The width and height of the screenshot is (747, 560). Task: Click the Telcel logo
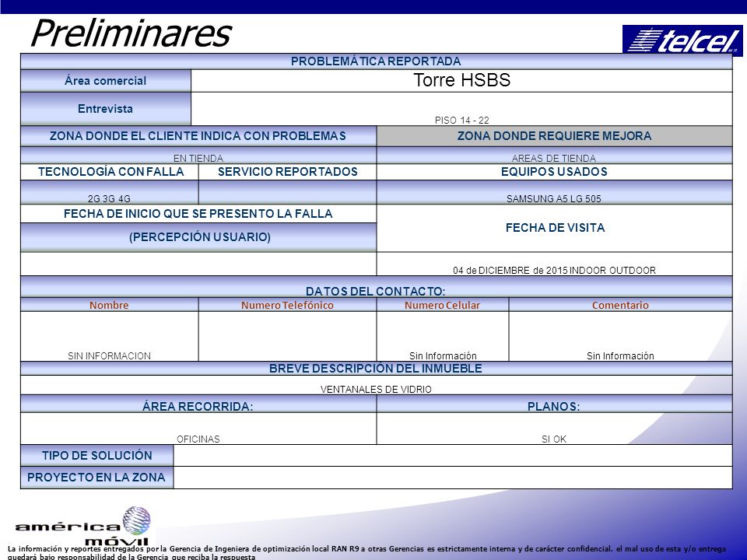pos(682,40)
